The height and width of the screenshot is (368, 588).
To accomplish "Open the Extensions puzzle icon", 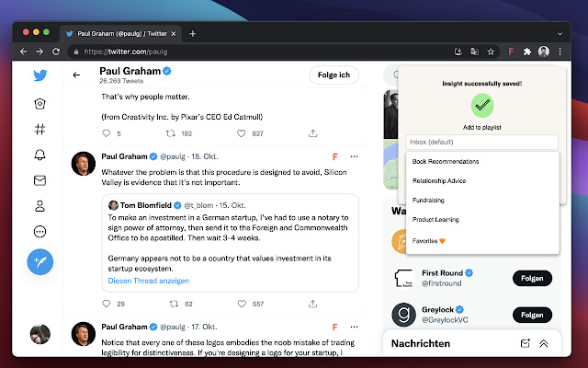I will [527, 52].
